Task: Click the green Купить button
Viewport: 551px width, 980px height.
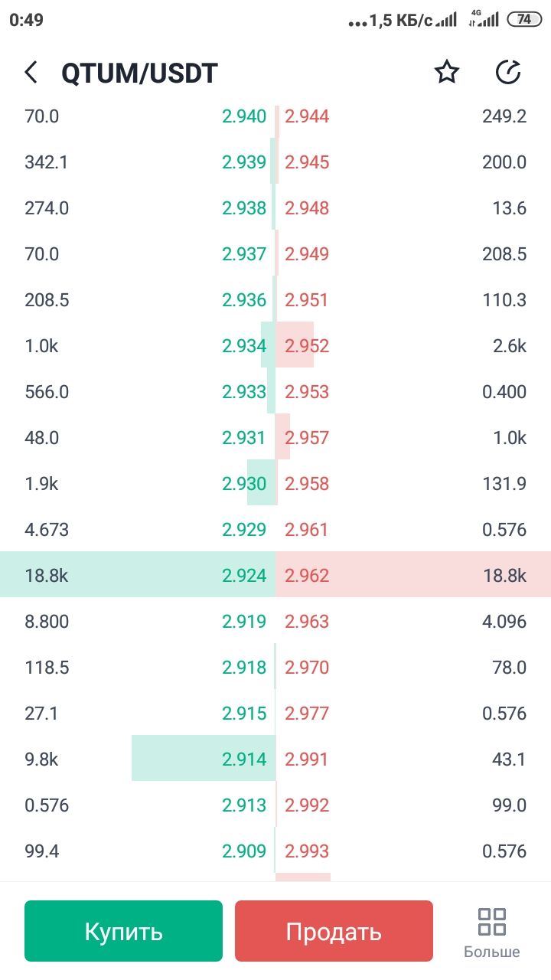Action: [x=123, y=931]
